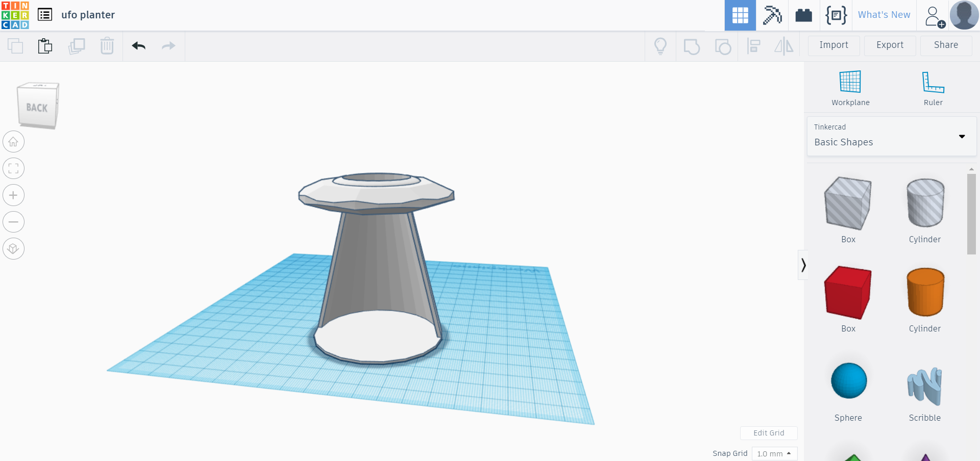Screen dimensions: 980x461
Task: Click the Copy toolbar icon
Action: point(15,46)
